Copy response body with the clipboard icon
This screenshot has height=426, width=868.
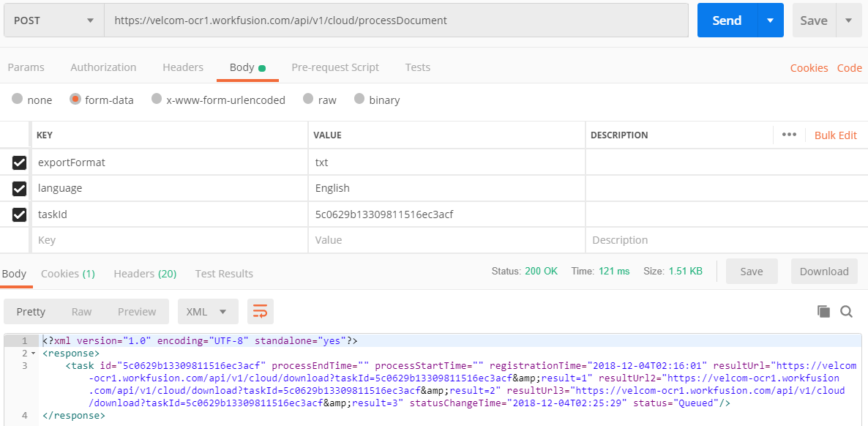tap(823, 311)
